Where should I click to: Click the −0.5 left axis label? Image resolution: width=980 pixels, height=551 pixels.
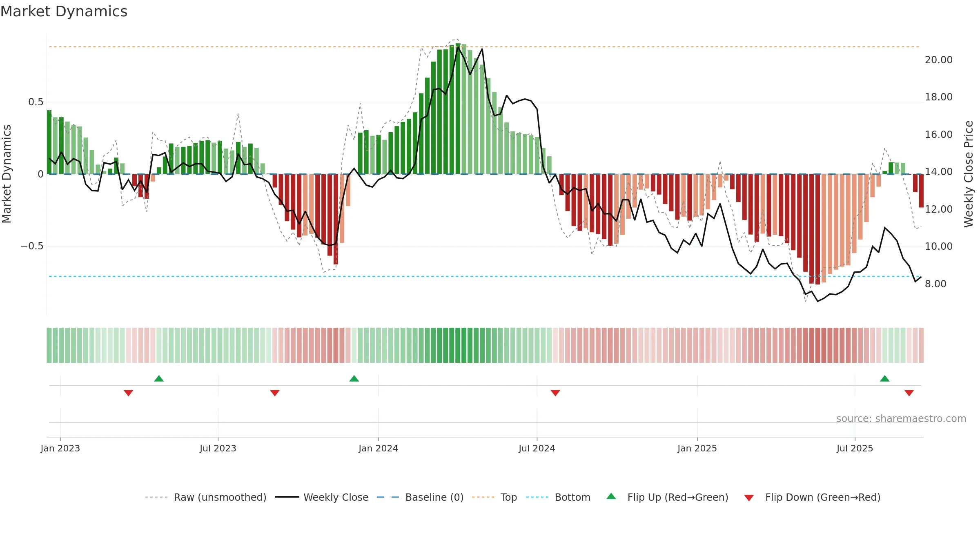click(32, 246)
